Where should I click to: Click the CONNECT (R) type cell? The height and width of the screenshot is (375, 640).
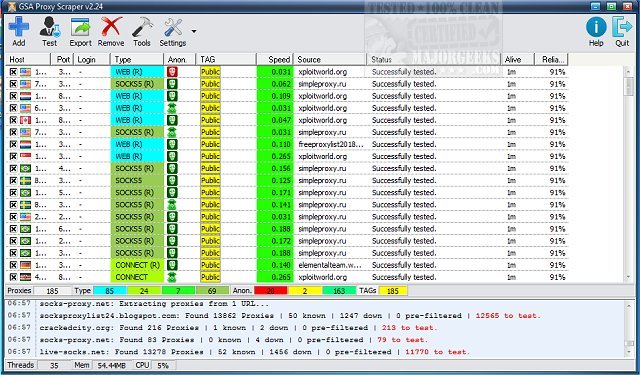click(x=137, y=265)
